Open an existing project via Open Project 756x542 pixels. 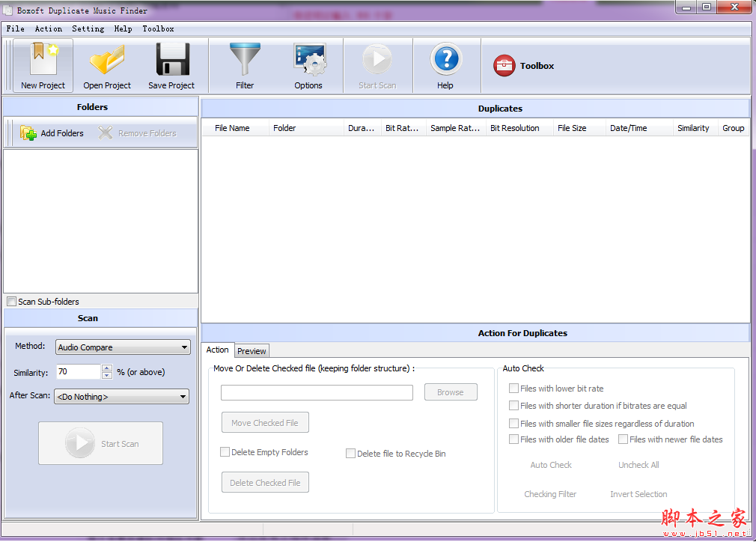(x=107, y=61)
